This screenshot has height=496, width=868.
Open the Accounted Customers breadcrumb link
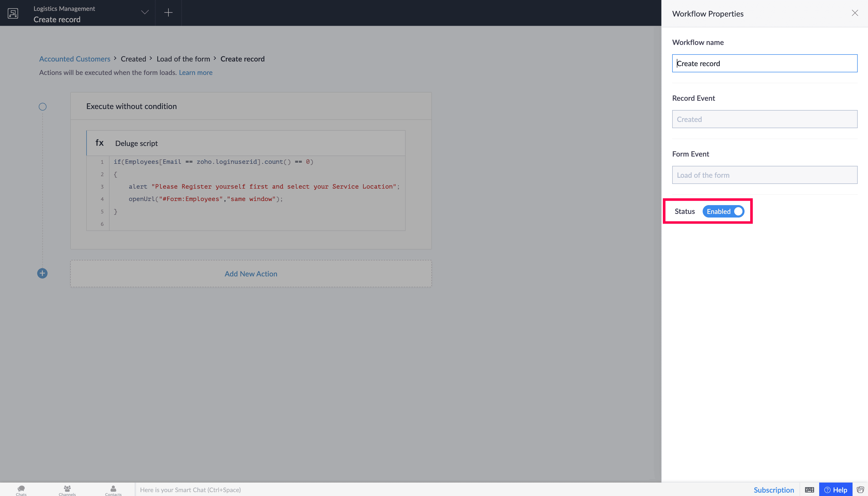(75, 59)
